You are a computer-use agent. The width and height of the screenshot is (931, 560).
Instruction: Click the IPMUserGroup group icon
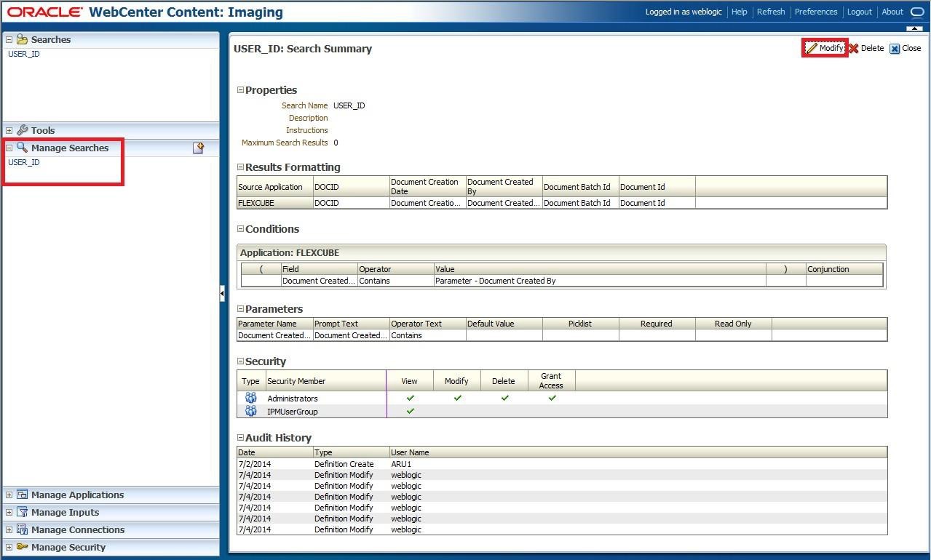[x=251, y=412]
